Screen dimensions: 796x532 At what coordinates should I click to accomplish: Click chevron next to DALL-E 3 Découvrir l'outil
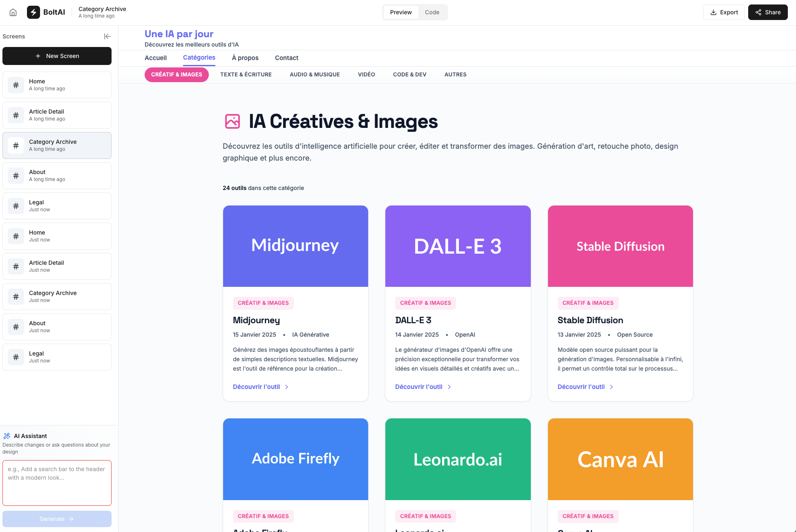coord(449,387)
